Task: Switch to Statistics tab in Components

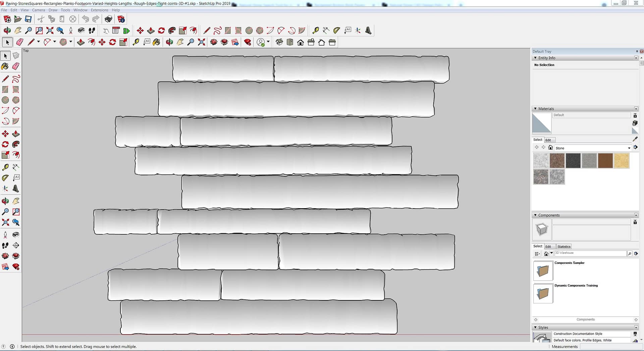Action: pyautogui.click(x=563, y=246)
